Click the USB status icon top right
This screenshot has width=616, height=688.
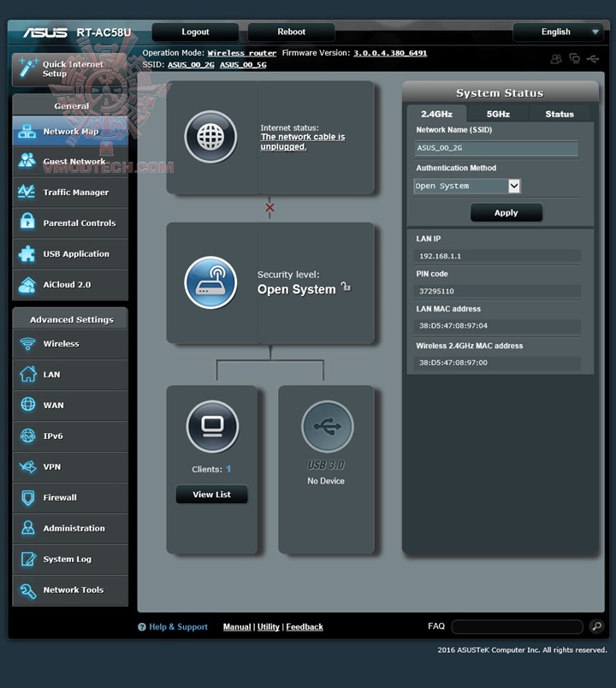pos(593,58)
